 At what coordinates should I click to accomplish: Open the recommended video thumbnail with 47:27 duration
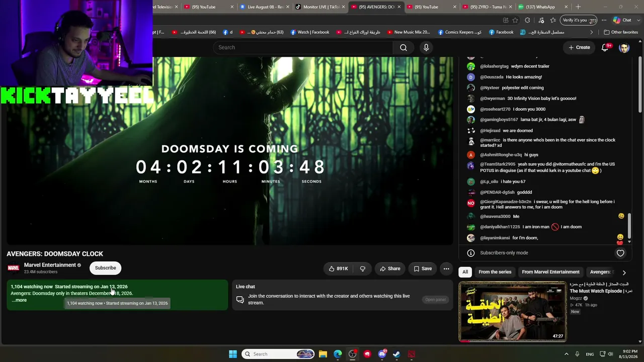tap(512, 312)
